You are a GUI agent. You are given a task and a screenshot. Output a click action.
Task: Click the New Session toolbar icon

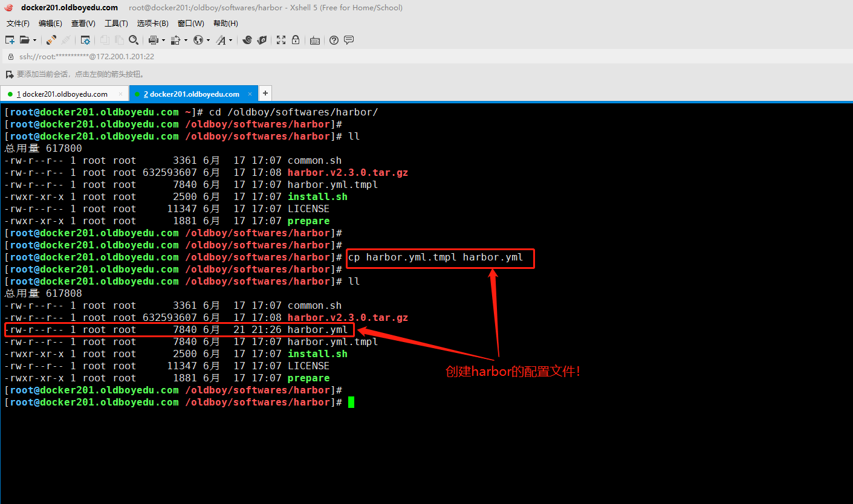click(x=10, y=40)
